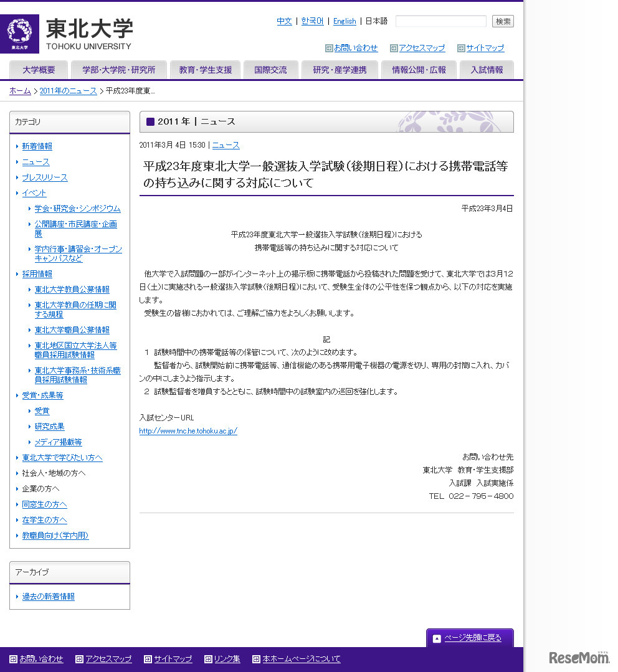Viewport: 618px width, 672px height.
Task: Click ページ先頭に戻る button
Action: coord(470,638)
